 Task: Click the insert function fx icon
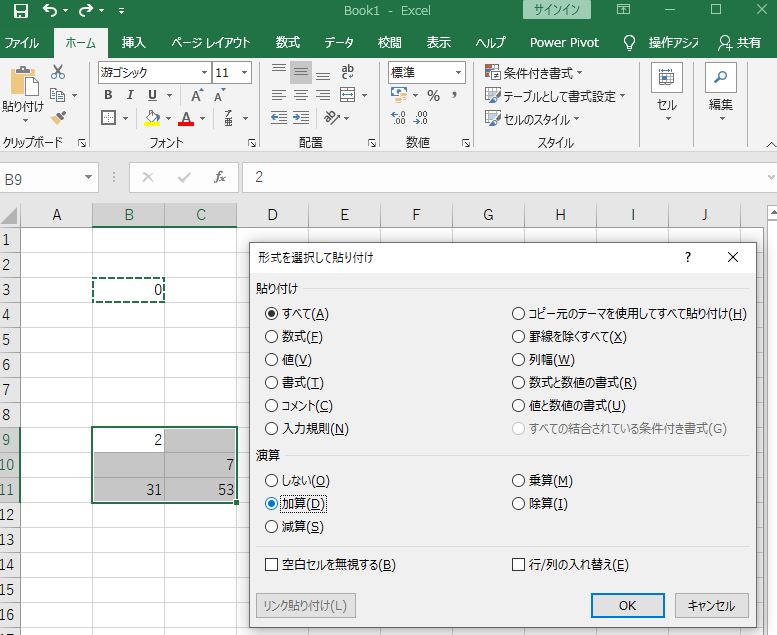click(220, 178)
